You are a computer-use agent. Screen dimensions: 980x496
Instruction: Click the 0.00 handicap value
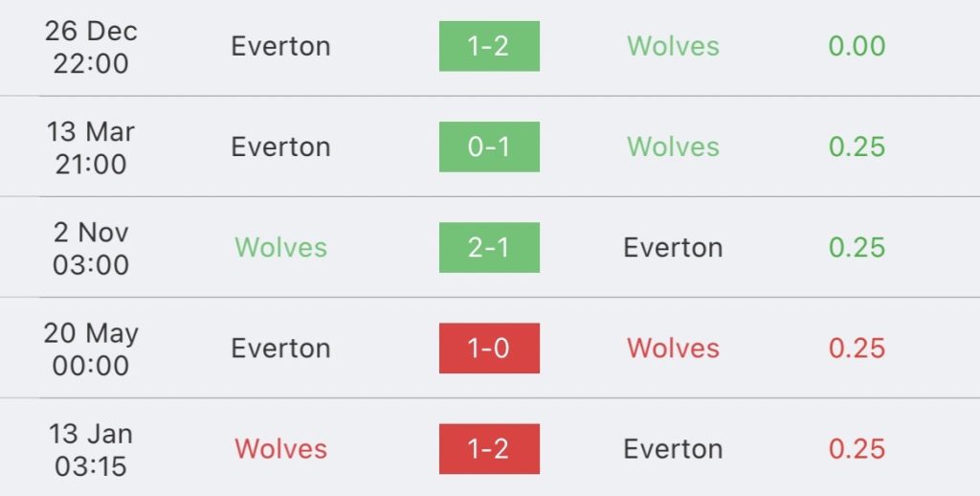click(857, 46)
